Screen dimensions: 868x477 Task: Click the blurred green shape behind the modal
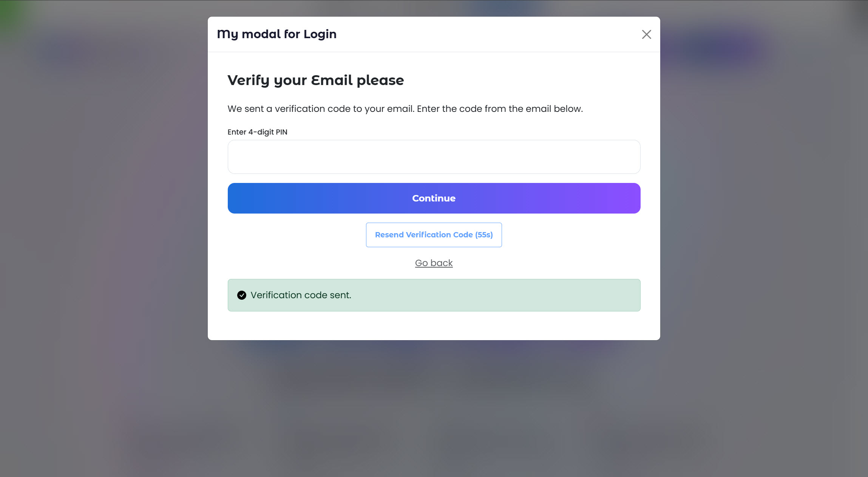coord(11,15)
